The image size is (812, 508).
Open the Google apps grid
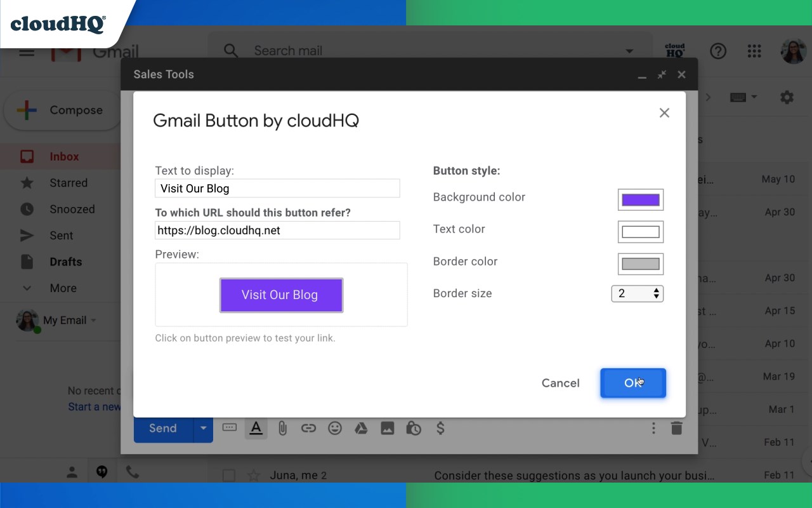tap(754, 51)
